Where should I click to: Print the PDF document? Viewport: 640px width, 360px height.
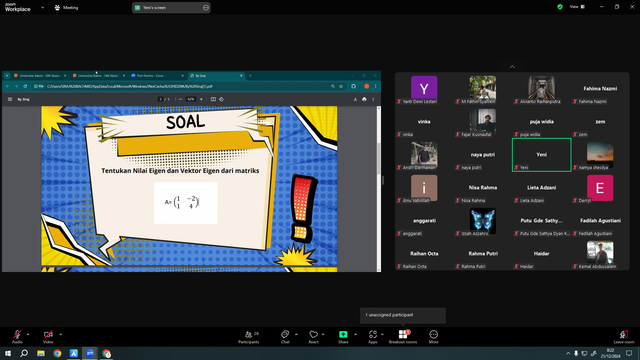[x=364, y=99]
